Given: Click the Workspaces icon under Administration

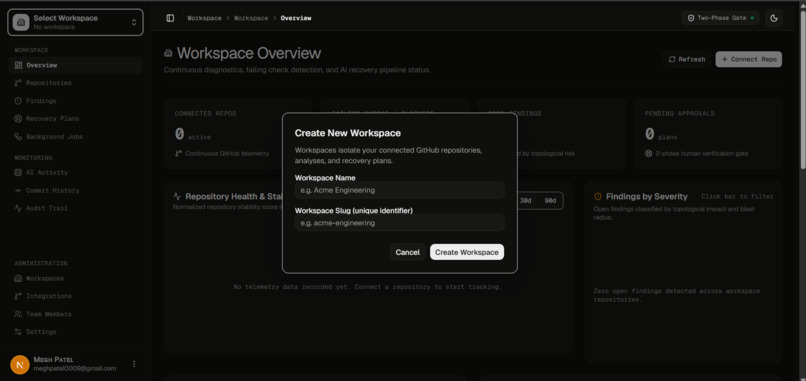Looking at the screenshot, I should (19, 279).
